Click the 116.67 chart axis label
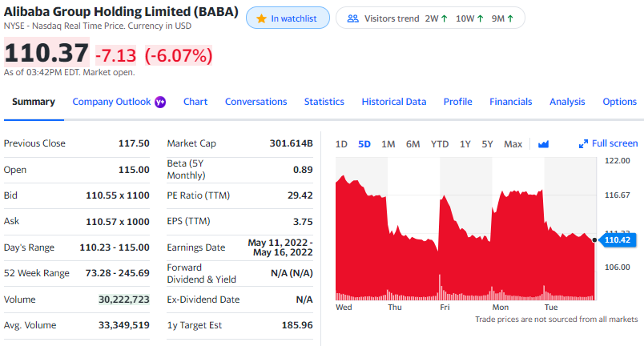The width and height of the screenshot is (644, 346). pyautogui.click(x=618, y=195)
